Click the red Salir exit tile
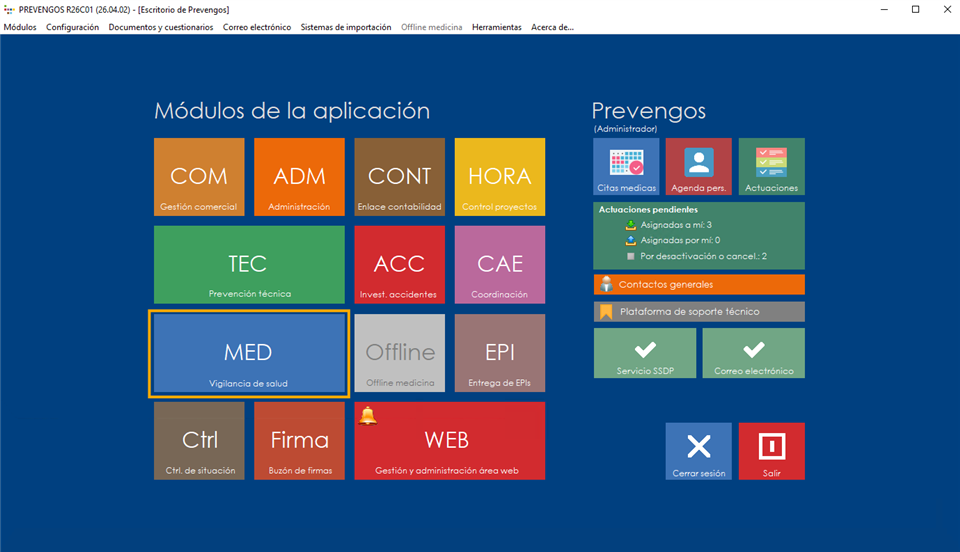Viewport: 960px width, 552px height. [x=771, y=451]
